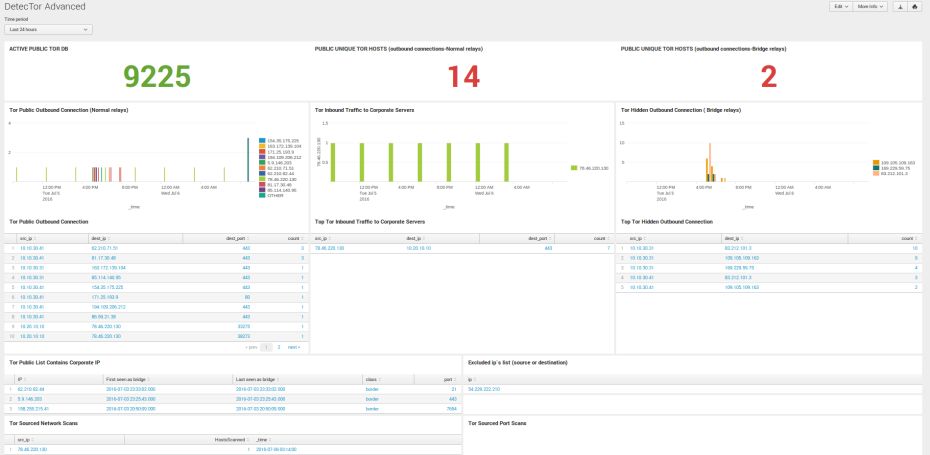Sort Corporate IP table by class column
The image size is (930, 455).
pos(374,379)
